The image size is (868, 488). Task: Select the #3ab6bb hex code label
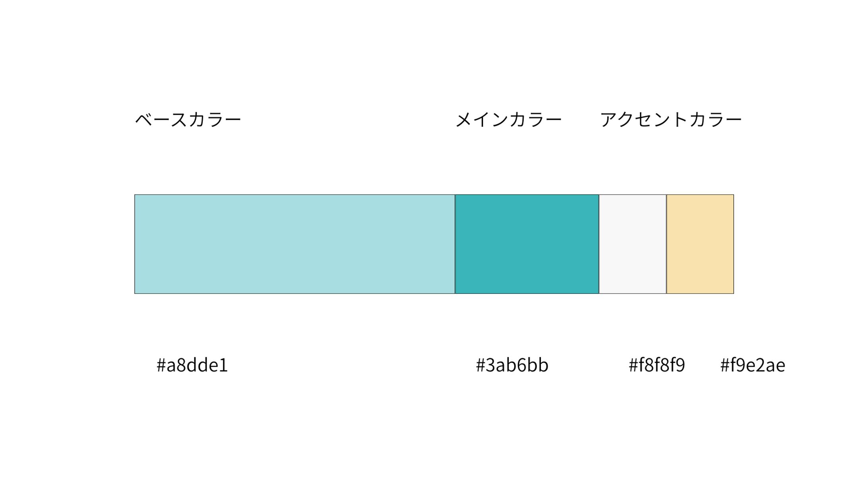click(x=512, y=365)
